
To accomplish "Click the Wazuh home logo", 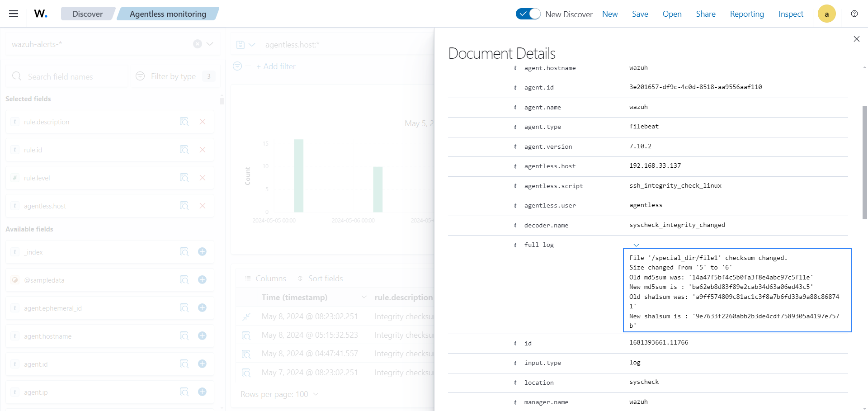I will [x=41, y=14].
